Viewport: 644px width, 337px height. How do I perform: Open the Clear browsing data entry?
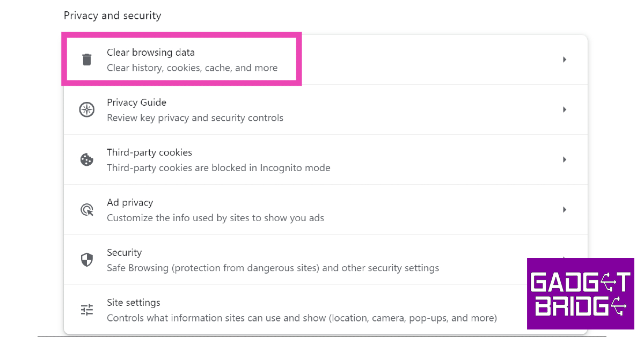click(151, 53)
